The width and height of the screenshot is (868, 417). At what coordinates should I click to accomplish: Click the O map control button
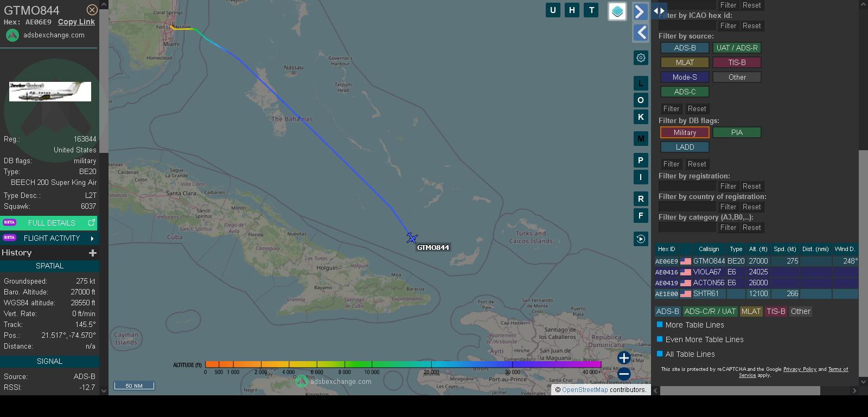tap(641, 100)
